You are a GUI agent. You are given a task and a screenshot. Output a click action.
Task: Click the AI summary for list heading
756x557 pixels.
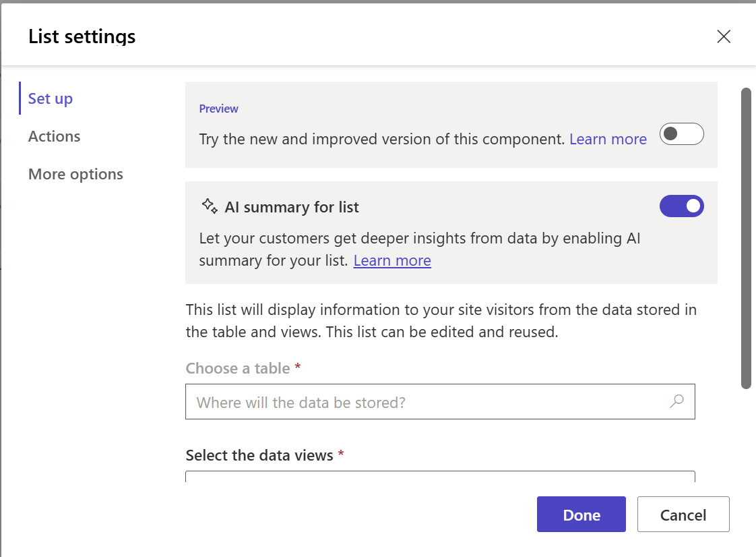[x=292, y=207]
